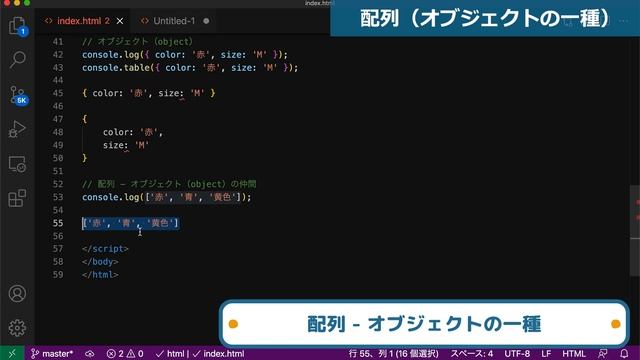Viewport: 640px width, 360px height.
Task: Click the opening brace on line 47
Action: pos(84,119)
